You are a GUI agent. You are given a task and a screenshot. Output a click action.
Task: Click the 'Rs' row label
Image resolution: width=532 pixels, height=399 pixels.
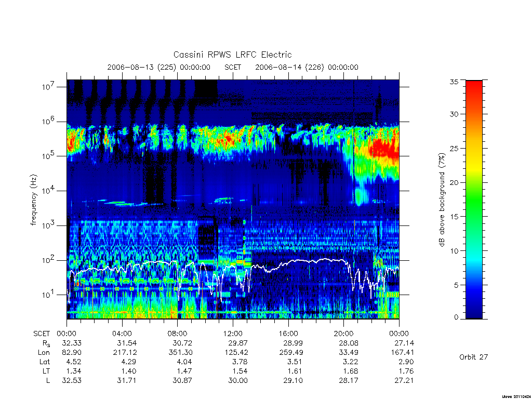46,343
